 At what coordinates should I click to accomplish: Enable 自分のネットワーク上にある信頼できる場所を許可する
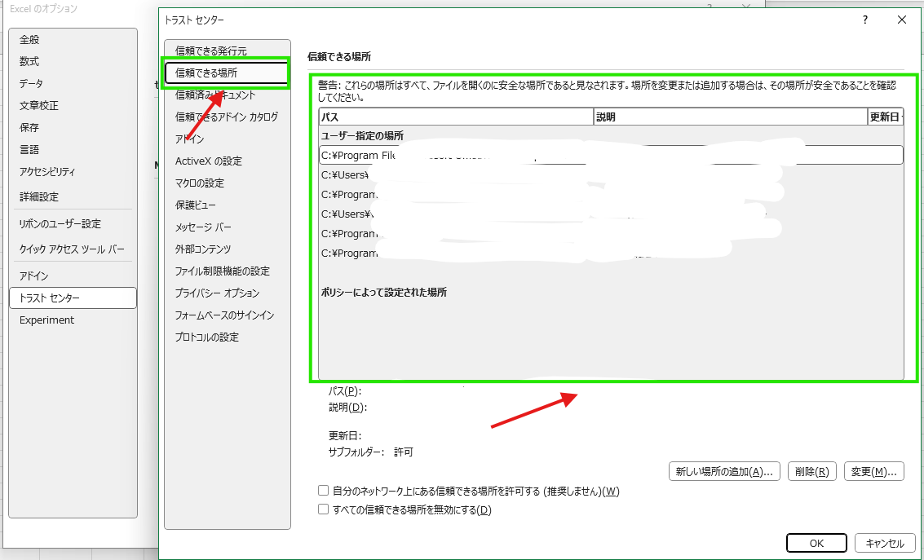(323, 491)
